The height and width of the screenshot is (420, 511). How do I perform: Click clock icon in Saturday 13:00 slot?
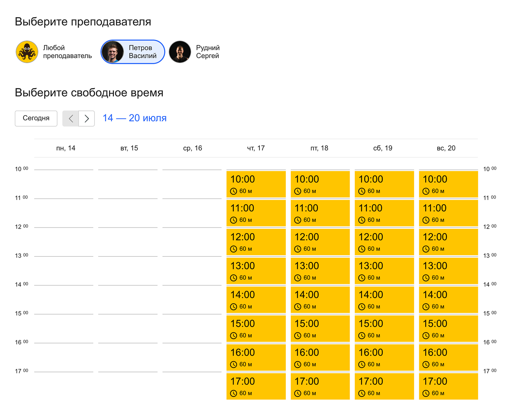coord(362,278)
